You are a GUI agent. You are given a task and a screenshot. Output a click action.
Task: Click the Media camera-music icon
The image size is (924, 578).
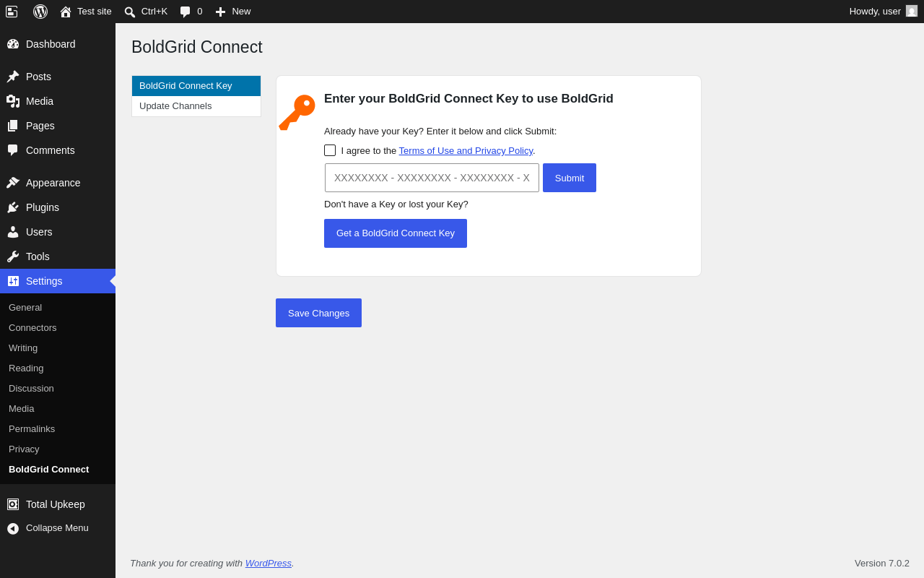click(13, 101)
